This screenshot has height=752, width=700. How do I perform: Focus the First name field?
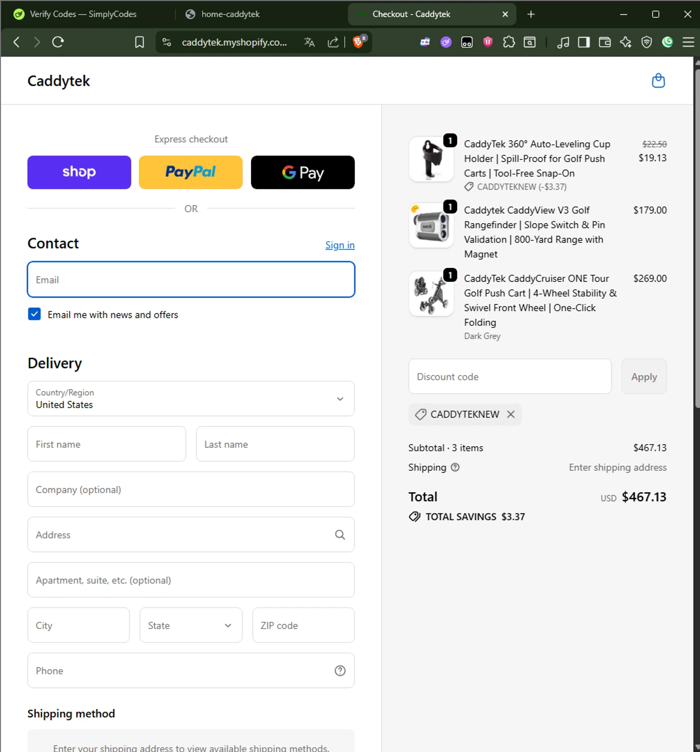[107, 444]
